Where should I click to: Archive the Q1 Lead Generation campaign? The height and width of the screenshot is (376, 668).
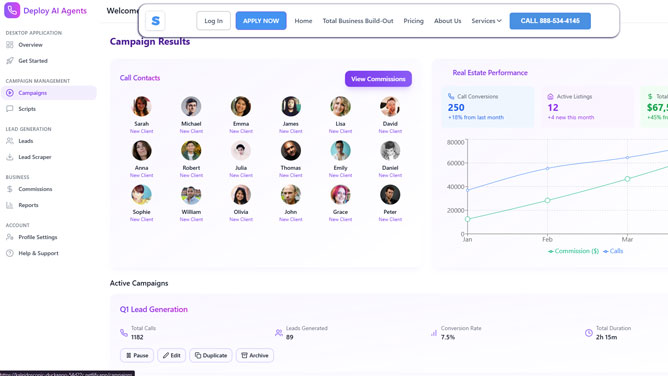(255, 355)
